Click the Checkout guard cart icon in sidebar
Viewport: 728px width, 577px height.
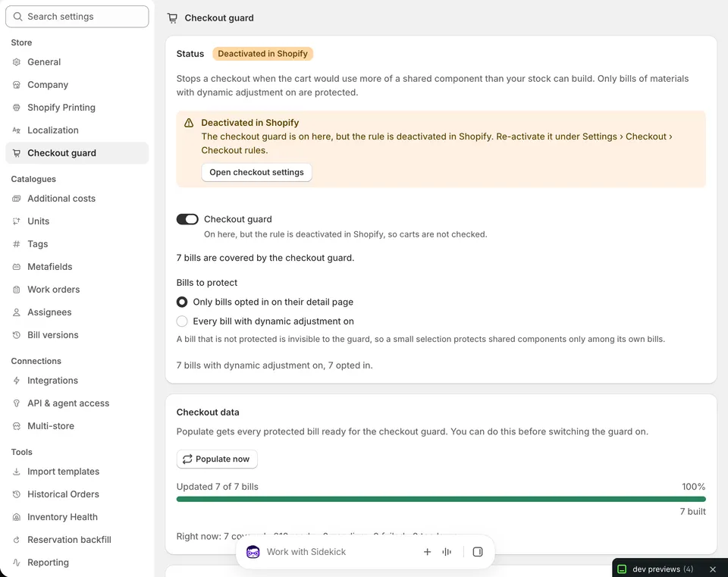17,152
